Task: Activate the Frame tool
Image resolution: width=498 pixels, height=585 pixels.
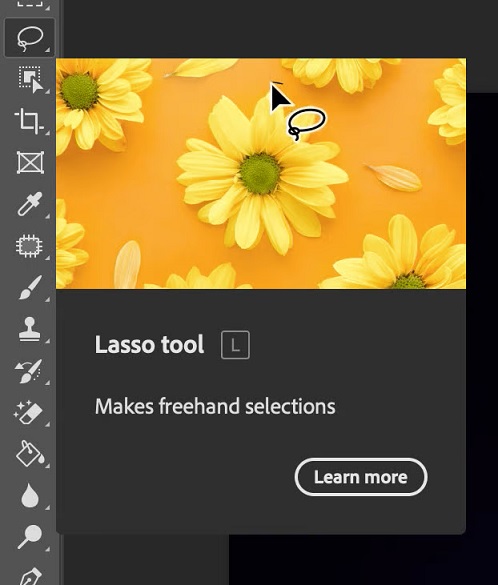Action: (x=30, y=162)
